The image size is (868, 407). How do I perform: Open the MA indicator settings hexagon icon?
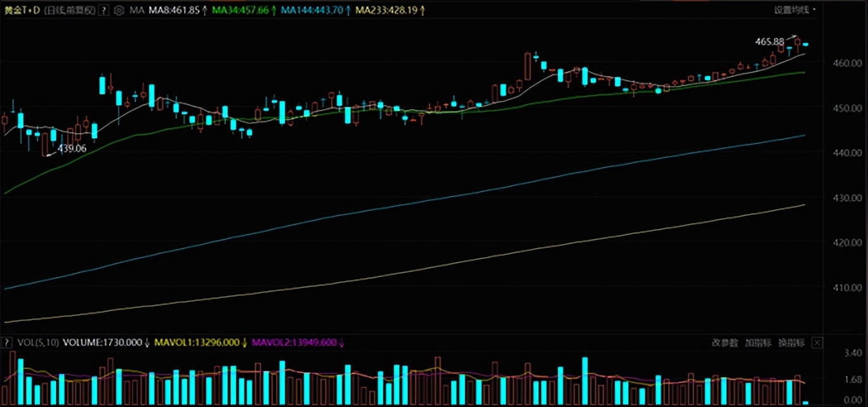119,10
